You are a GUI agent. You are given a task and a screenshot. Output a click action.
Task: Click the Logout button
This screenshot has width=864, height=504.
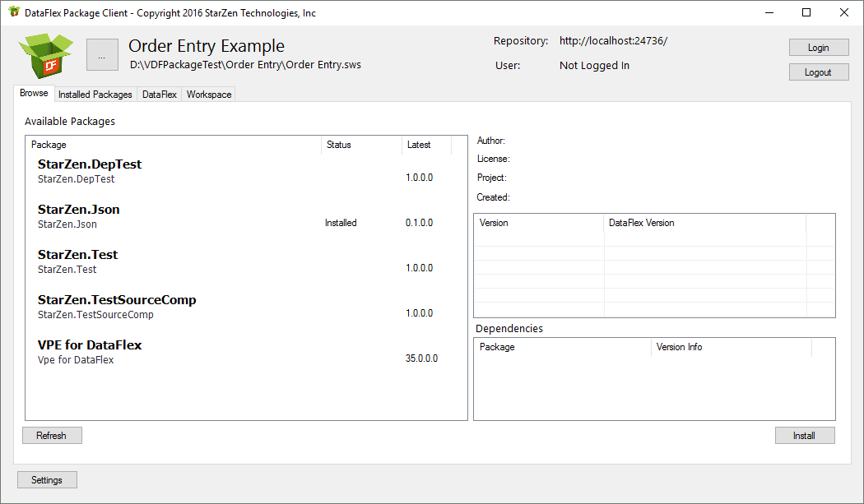[x=818, y=72]
